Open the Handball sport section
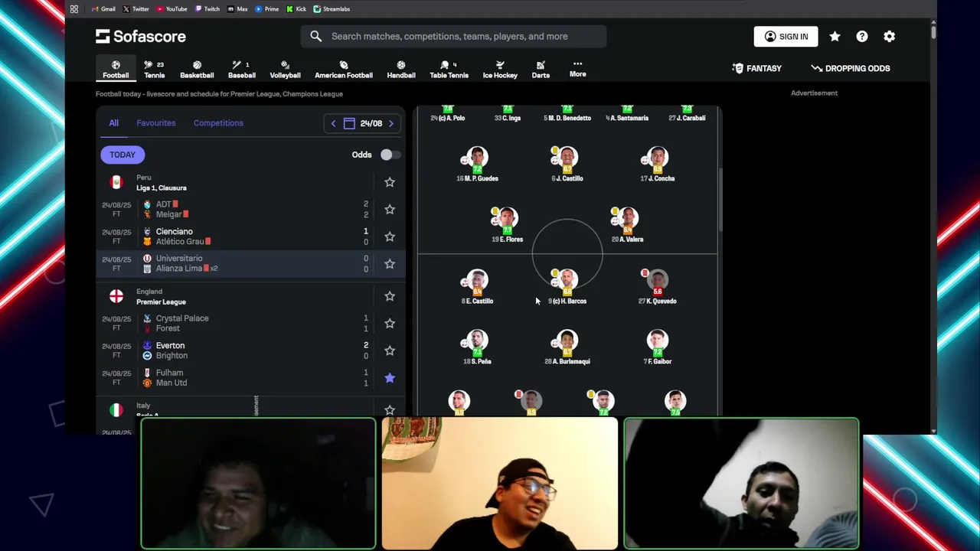This screenshot has height=551, width=980. tap(401, 69)
